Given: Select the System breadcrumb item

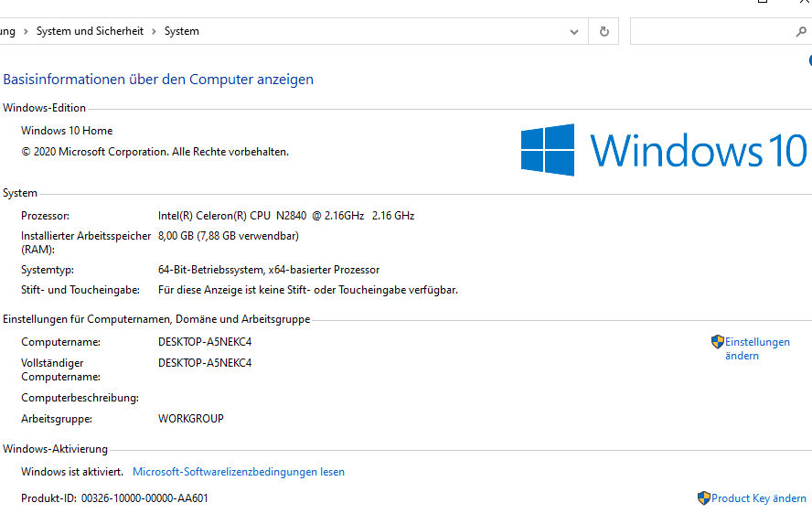Looking at the screenshot, I should click(x=182, y=31).
